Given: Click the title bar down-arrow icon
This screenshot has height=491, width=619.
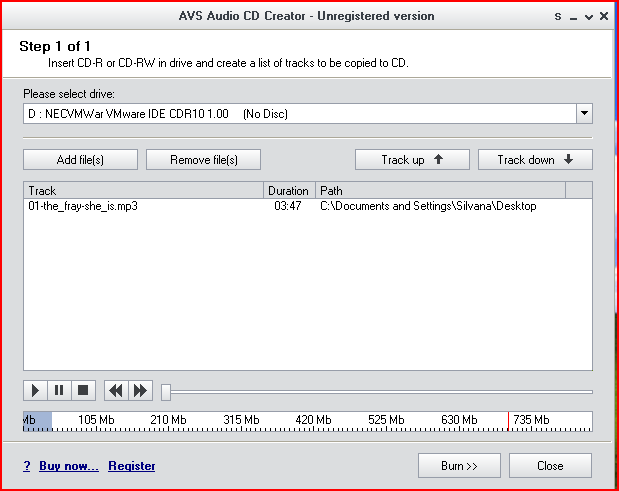Looking at the screenshot, I should pyautogui.click(x=589, y=17).
